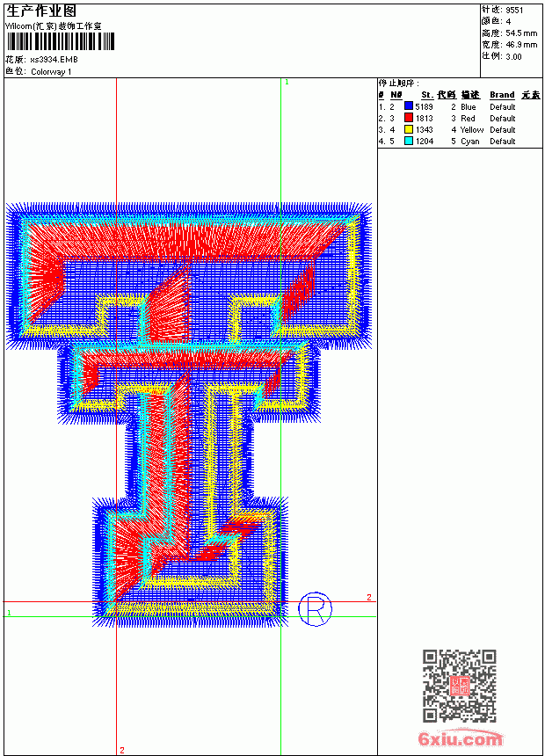Image resolution: width=545 pixels, height=756 pixels.
Task: Click the Colorway 1 label
Action: tap(51, 72)
